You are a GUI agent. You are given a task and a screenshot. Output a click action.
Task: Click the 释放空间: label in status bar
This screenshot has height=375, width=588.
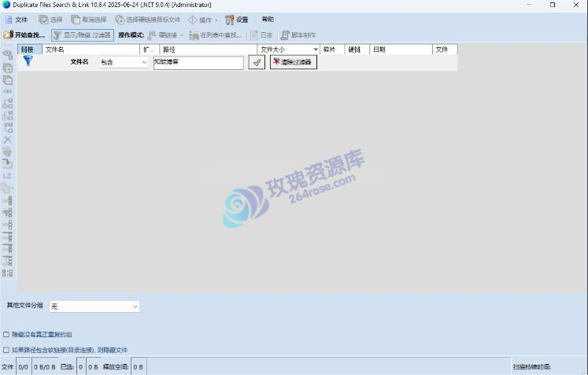coord(116,367)
